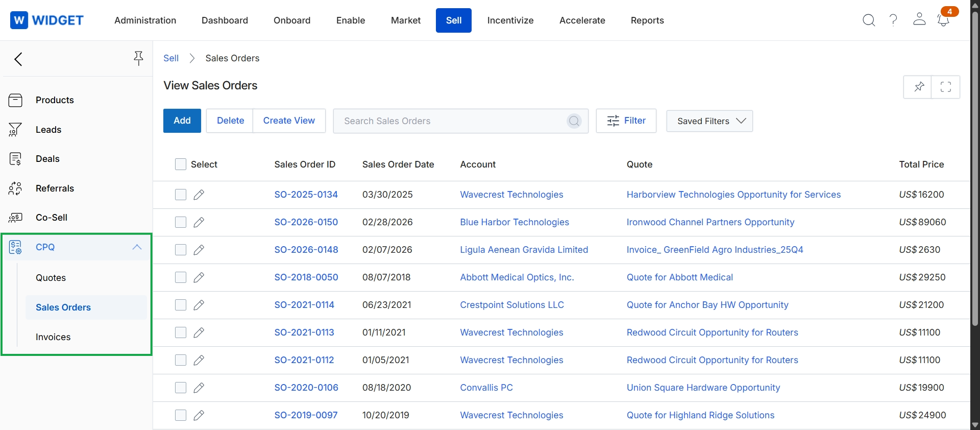Select checkbox for order SO-2021-0112
This screenshot has width=980, height=430.
coord(181,360)
